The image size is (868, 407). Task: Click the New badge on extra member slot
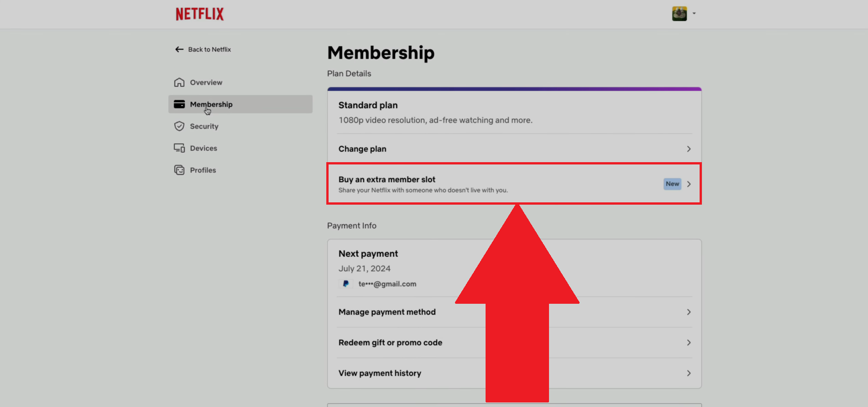[672, 184]
